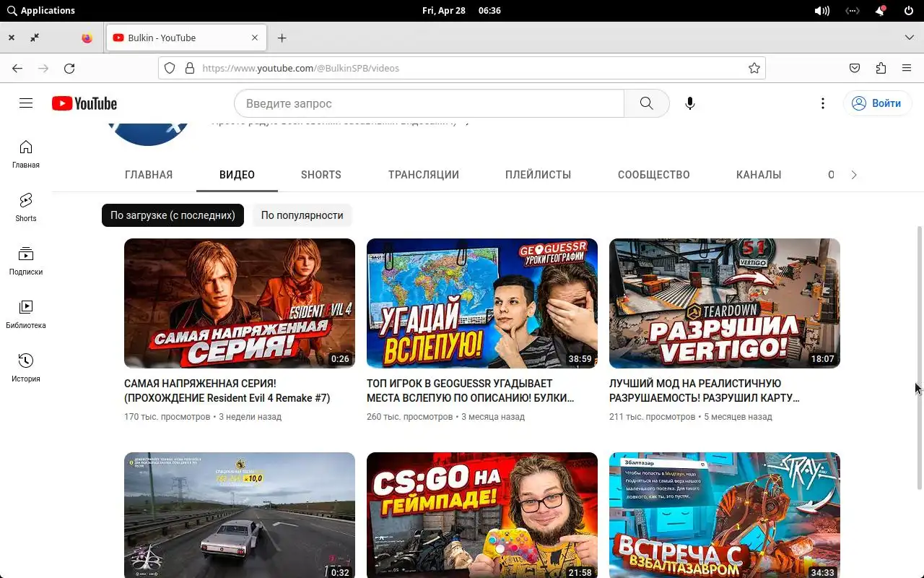Play the CS:GO НА ГЕЙМПАДЕ thumbnail
The height and width of the screenshot is (578, 924).
(x=482, y=515)
